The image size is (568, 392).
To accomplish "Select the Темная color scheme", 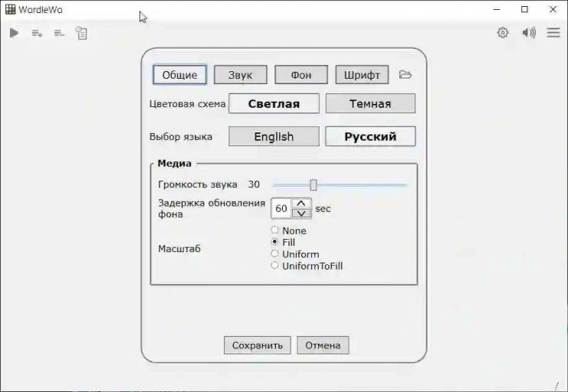I will click(x=370, y=103).
